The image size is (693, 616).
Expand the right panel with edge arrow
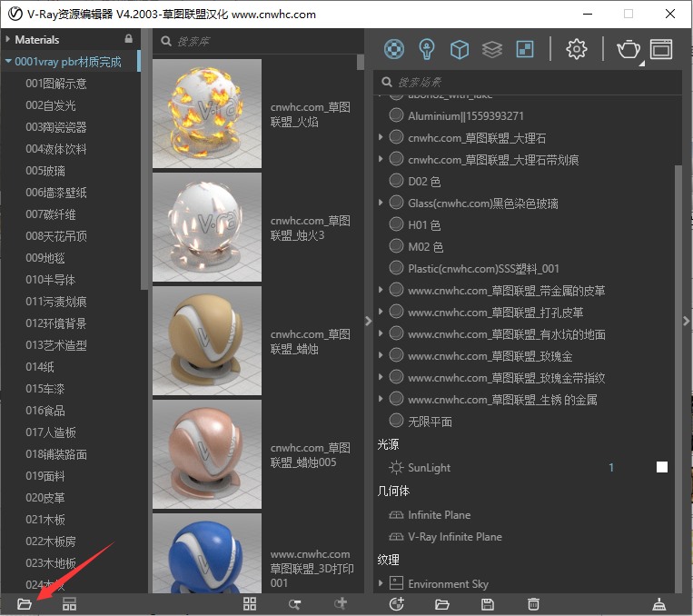tap(687, 321)
